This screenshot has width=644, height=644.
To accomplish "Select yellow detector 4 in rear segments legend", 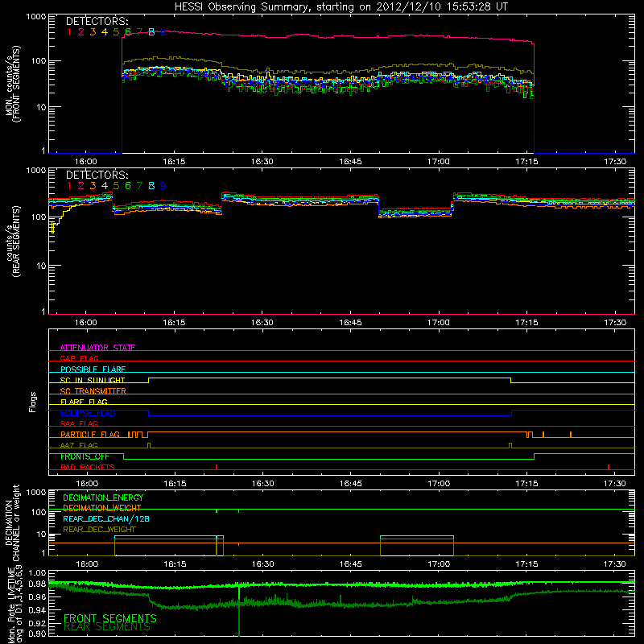I will tap(105, 186).
